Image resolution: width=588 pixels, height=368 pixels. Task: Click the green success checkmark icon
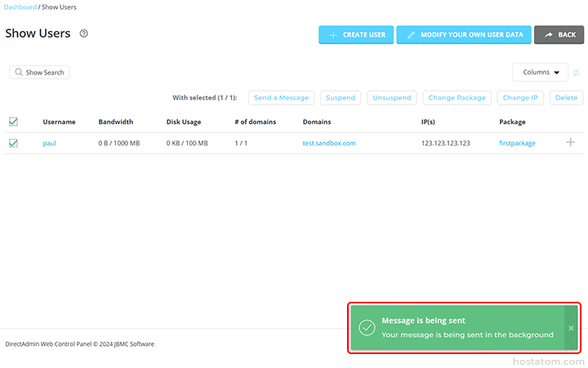(x=367, y=328)
